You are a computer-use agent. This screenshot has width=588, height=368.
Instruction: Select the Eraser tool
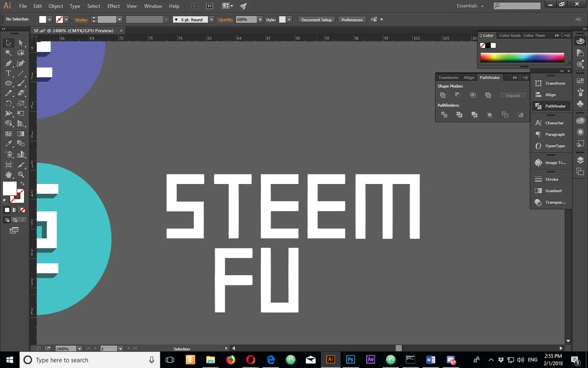pos(21,93)
